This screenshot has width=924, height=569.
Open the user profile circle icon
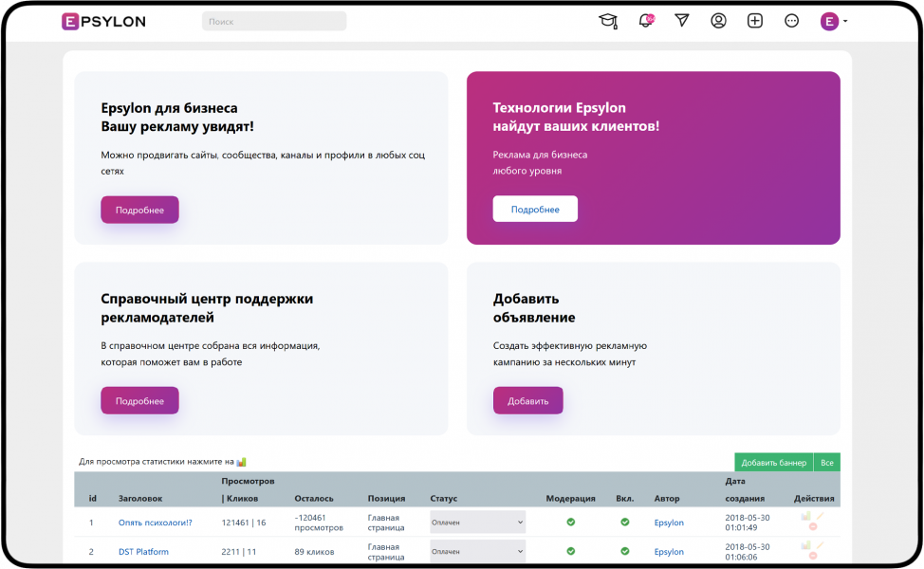(x=718, y=21)
